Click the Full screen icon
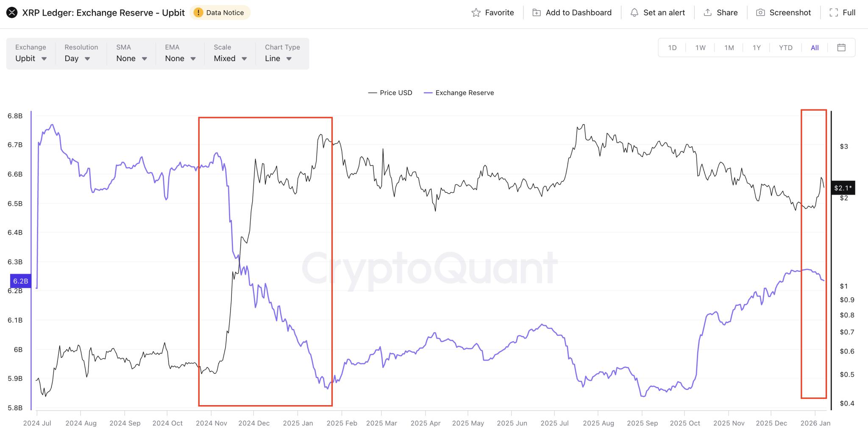 834,12
